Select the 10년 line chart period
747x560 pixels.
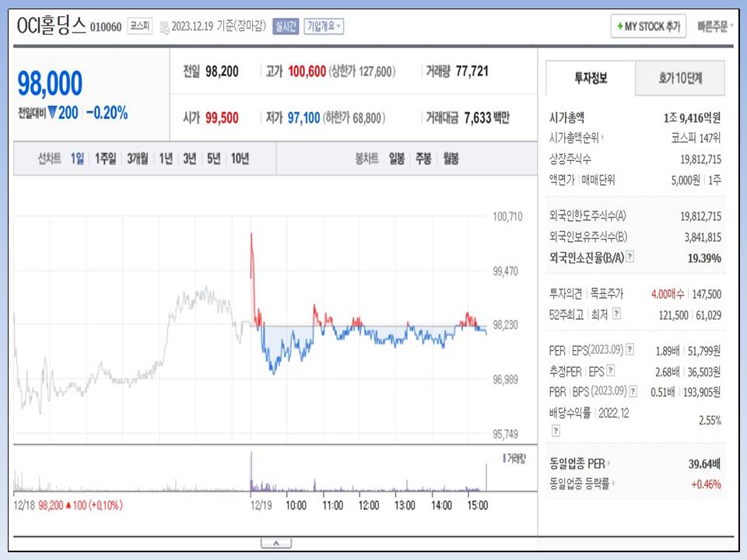coord(240,158)
